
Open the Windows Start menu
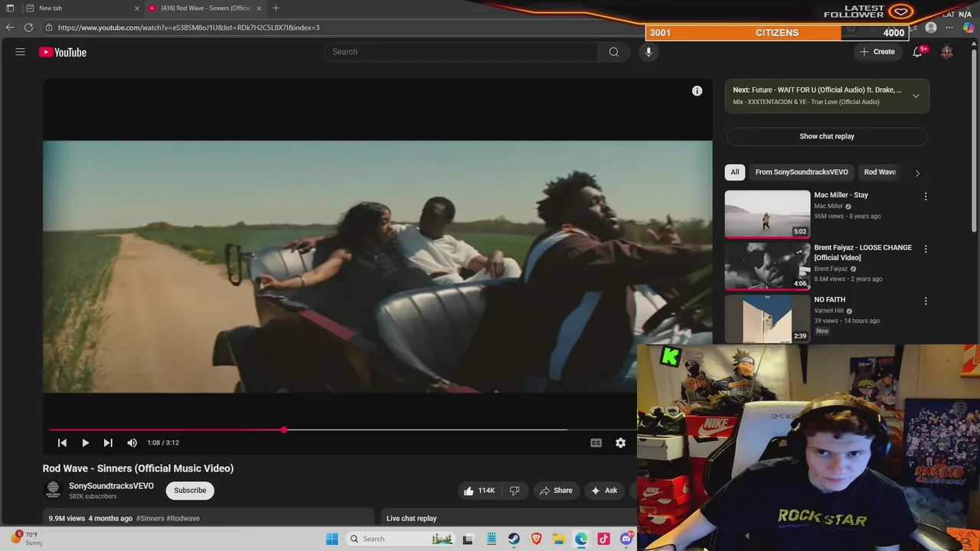tap(332, 539)
